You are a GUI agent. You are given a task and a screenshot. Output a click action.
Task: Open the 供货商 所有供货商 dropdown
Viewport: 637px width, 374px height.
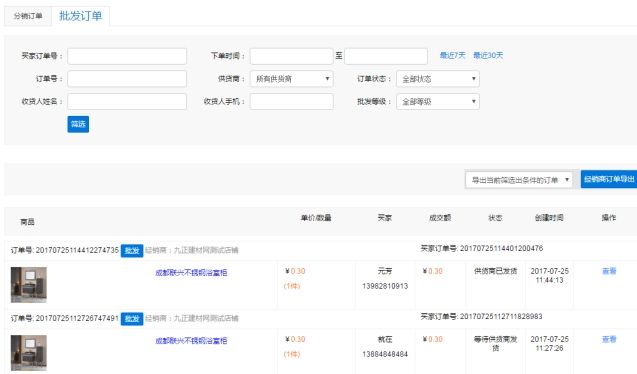(292, 79)
